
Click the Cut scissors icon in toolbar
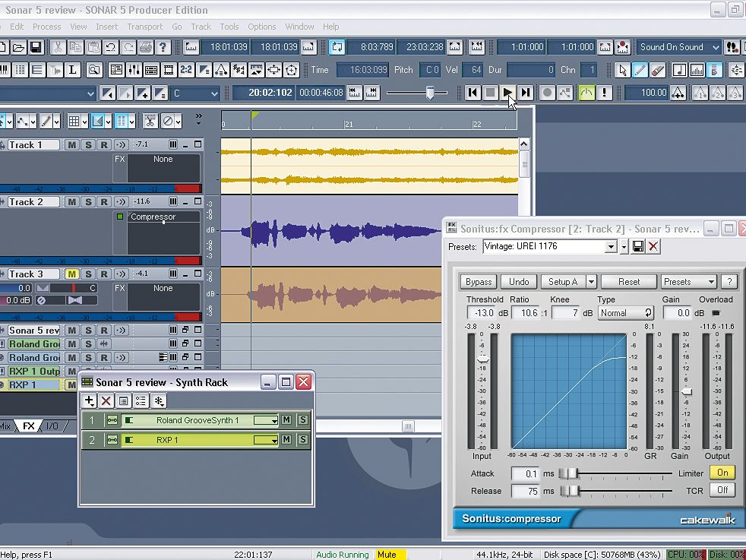[58, 47]
